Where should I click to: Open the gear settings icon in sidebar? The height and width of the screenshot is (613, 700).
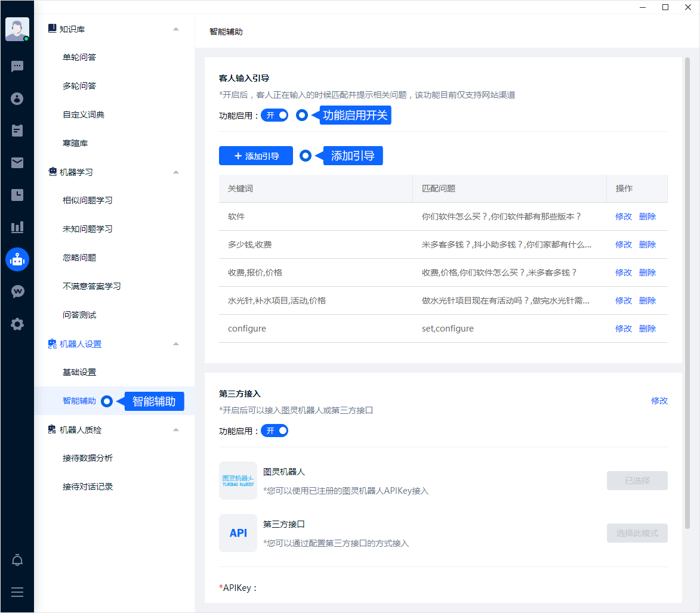click(x=17, y=324)
